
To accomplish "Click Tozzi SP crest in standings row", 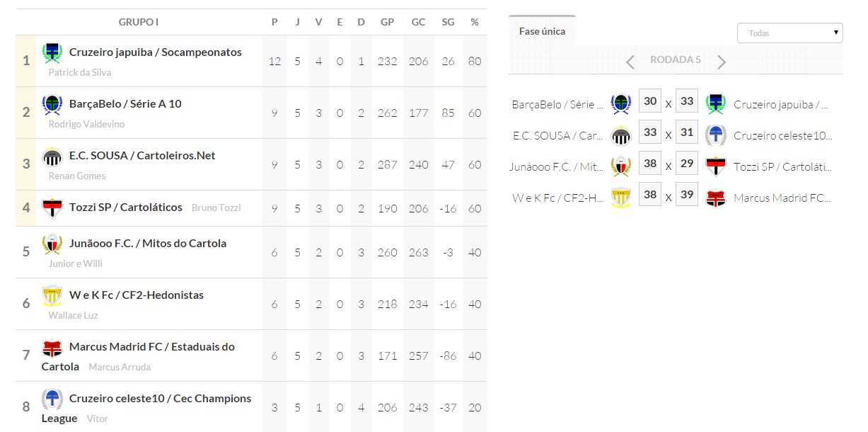I will click(52, 208).
